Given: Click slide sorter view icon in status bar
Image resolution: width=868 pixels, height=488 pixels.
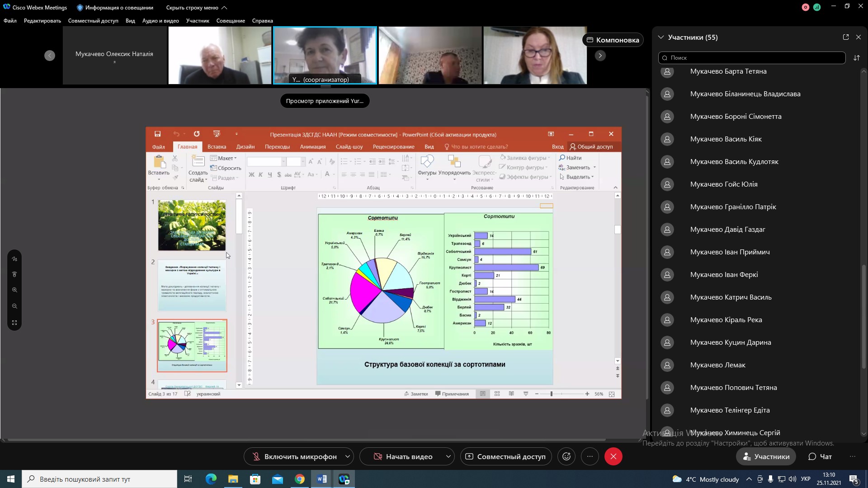Looking at the screenshot, I should pos(497,394).
